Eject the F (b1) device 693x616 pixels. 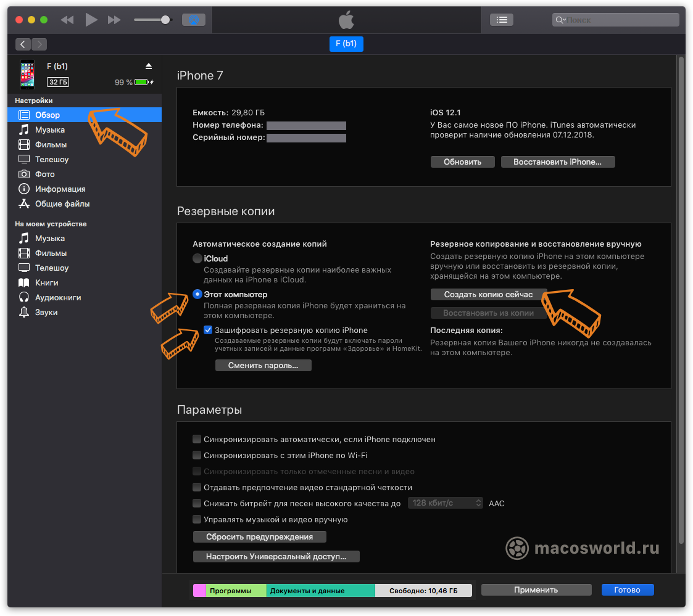[149, 66]
